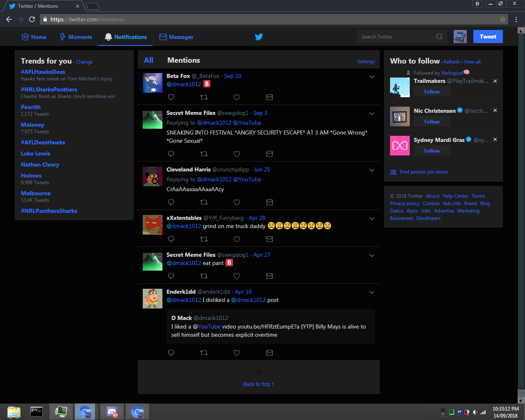Open Chrome's three-dot menu
The height and width of the screenshot is (420, 525).
(x=516, y=19)
